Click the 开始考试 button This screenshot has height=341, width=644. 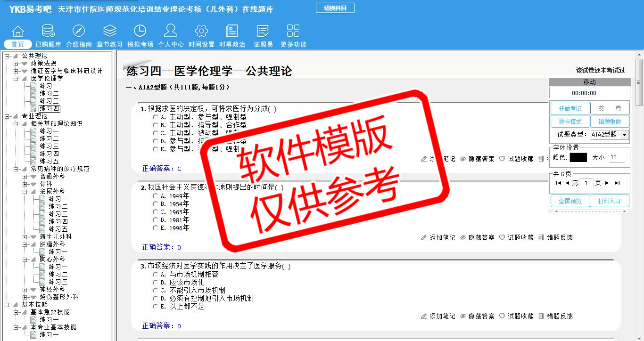click(570, 108)
